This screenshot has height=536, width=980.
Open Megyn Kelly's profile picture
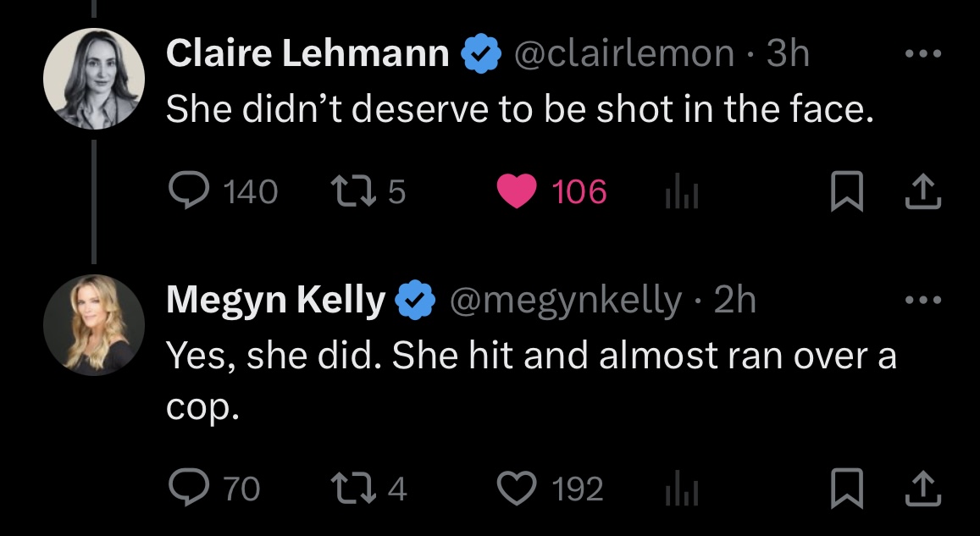[93, 324]
